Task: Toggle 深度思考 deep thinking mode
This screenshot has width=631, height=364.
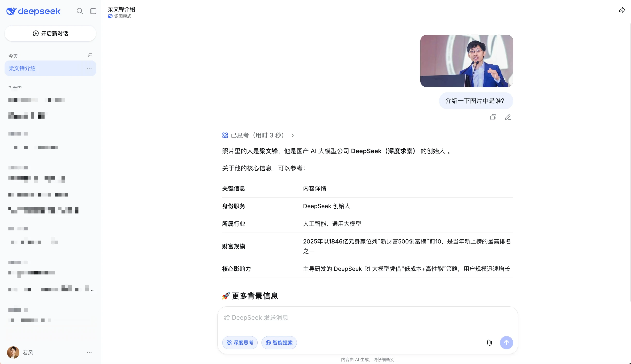Action: coord(240,342)
